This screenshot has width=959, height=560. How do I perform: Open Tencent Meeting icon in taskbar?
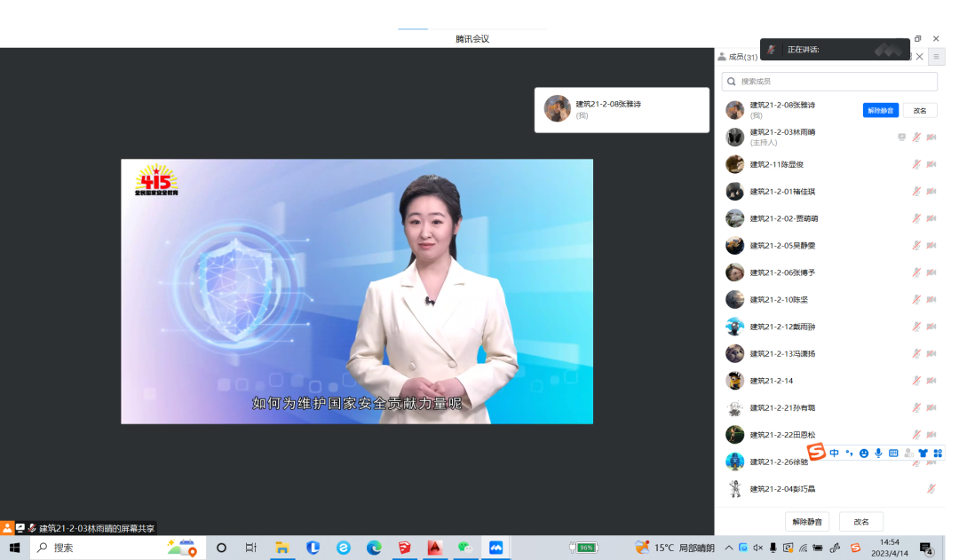pyautogui.click(x=496, y=548)
